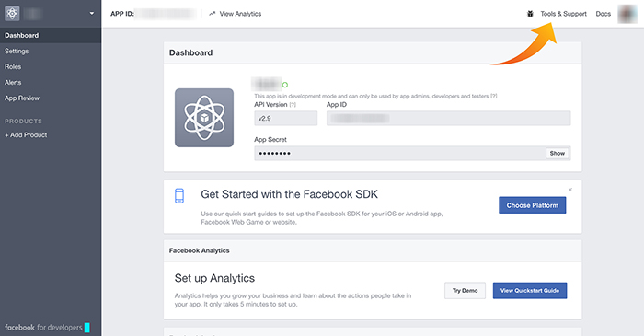
Task: Open the Tools & Support menu
Action: click(x=563, y=14)
